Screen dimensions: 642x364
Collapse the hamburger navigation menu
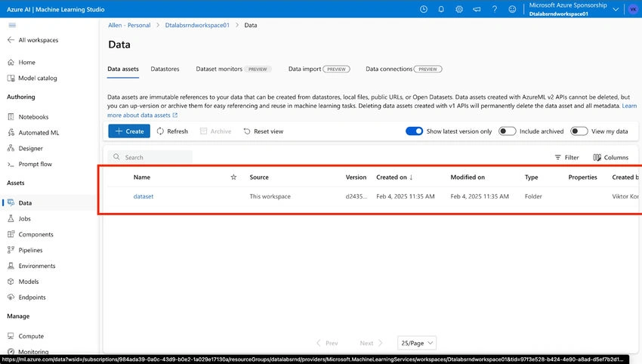12,25
